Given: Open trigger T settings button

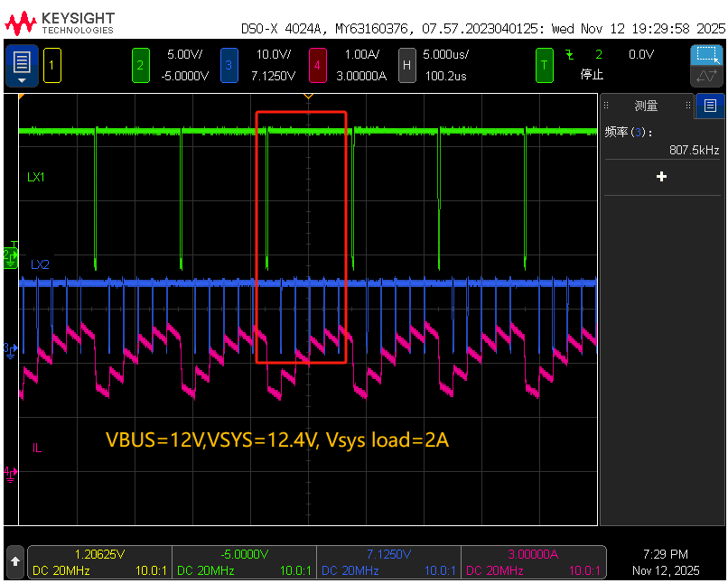Looking at the screenshot, I should tap(544, 65).
